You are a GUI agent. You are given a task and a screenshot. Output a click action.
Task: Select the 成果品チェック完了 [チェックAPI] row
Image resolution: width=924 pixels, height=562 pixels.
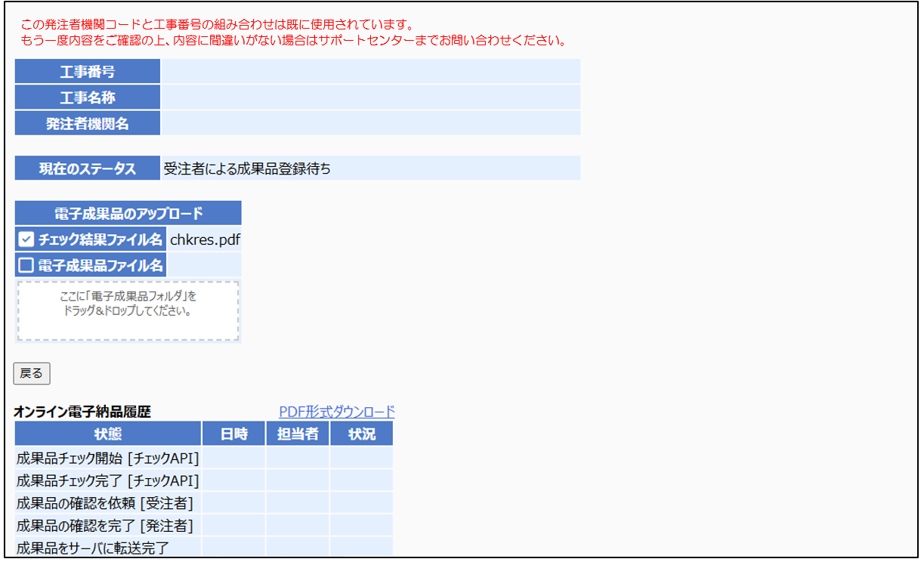(108, 480)
